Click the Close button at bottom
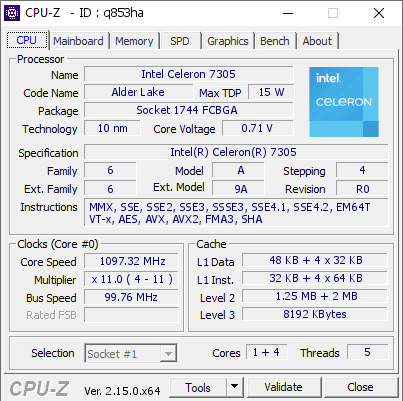The width and height of the screenshot is (403, 401). 361,387
